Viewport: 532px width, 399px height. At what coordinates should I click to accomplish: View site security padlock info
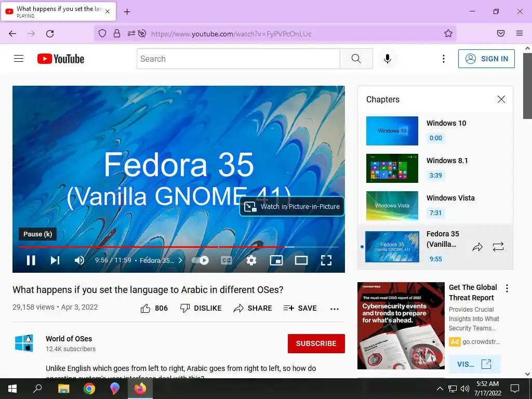pyautogui.click(x=117, y=33)
